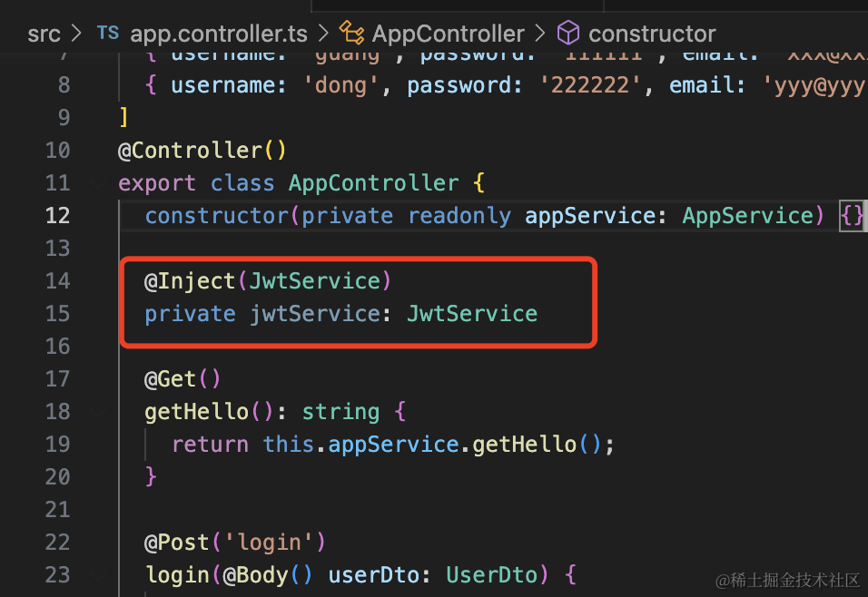Open app.controller.ts breadcrumb item
The image size is (868, 597).
click(219, 34)
